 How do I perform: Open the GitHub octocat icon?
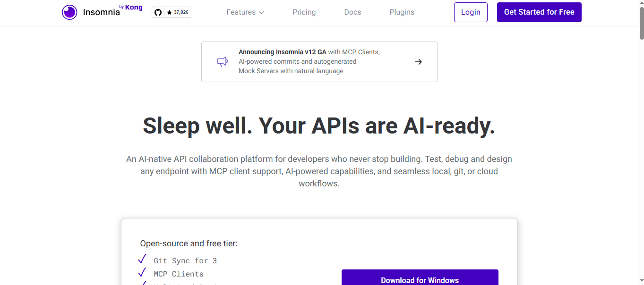coord(158,12)
